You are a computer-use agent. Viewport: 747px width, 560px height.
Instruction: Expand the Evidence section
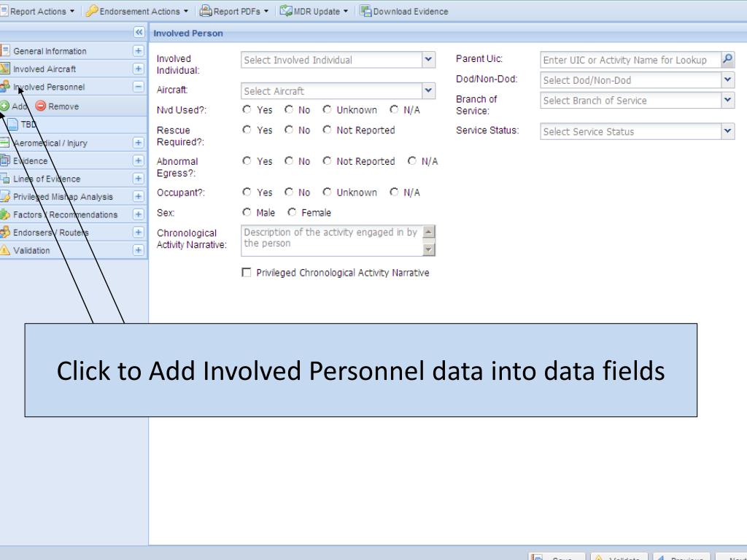(138, 161)
